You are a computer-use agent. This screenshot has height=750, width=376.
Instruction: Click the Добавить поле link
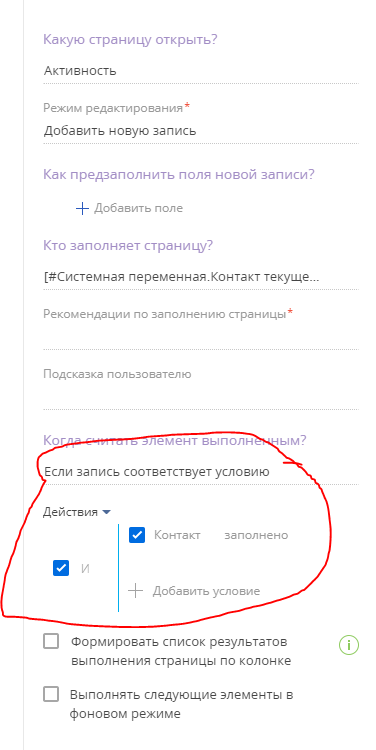pos(138,209)
